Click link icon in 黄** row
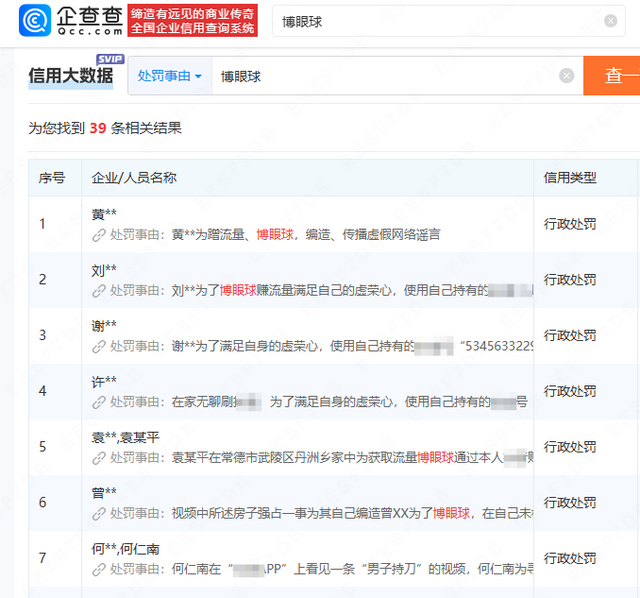The height and width of the screenshot is (598, 640). point(99,235)
